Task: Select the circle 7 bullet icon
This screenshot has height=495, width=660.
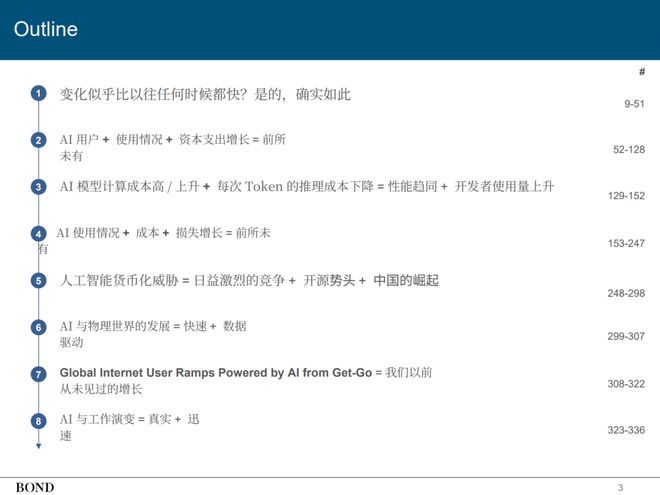Action: tap(38, 374)
